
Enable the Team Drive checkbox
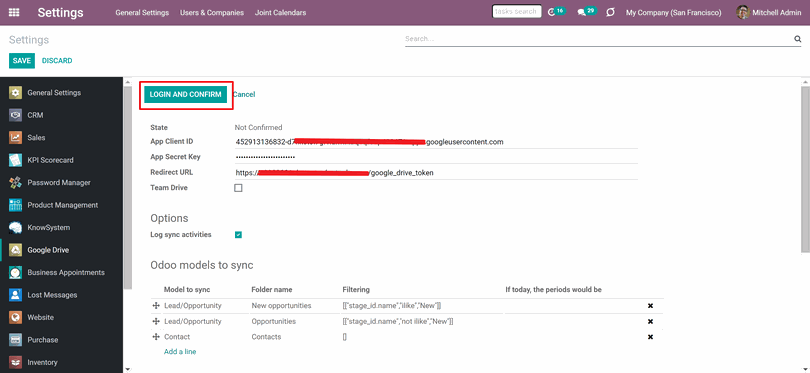tap(238, 188)
